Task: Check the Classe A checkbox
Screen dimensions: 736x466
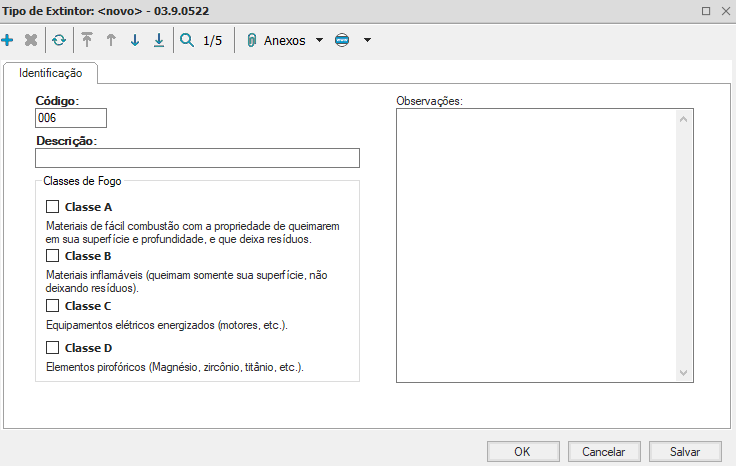Action: pyautogui.click(x=53, y=207)
